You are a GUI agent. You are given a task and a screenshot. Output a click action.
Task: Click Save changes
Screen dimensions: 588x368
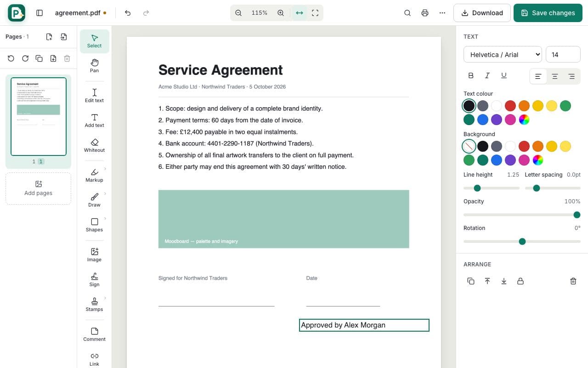coord(548,13)
